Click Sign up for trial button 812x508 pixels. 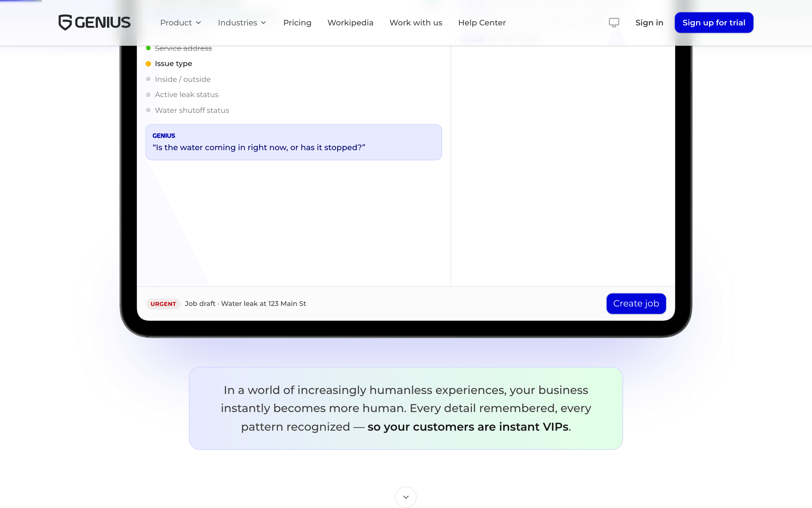pyautogui.click(x=714, y=23)
